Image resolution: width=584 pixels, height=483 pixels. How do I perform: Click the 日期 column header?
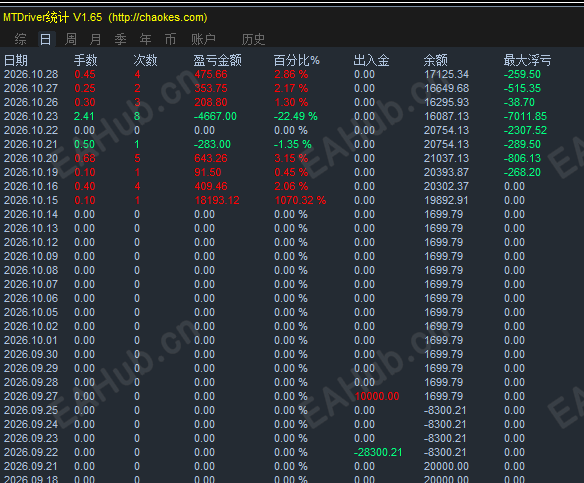pos(16,60)
